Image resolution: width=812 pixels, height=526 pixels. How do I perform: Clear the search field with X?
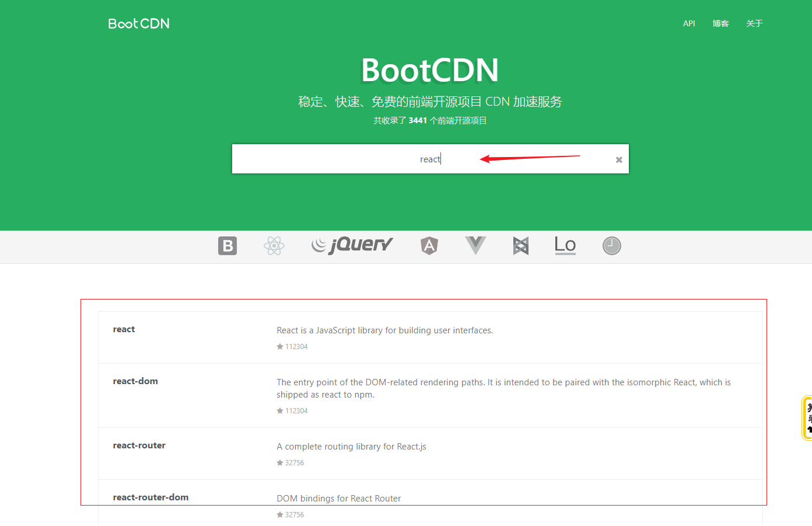pyautogui.click(x=619, y=159)
